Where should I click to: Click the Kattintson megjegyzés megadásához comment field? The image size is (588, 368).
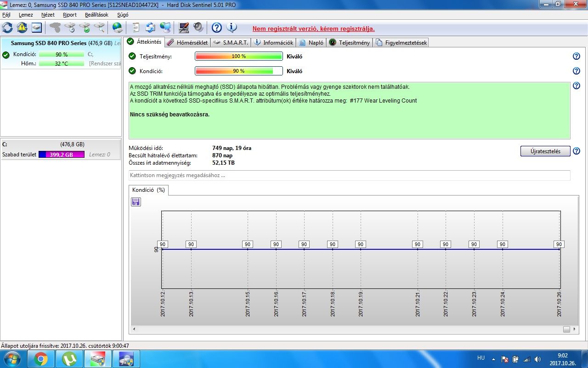tap(349, 175)
